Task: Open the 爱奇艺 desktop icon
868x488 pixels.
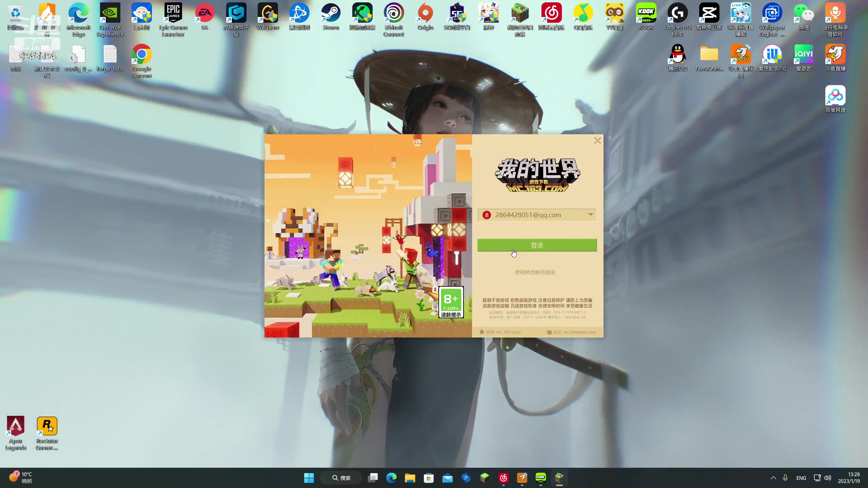Action: click(x=804, y=58)
